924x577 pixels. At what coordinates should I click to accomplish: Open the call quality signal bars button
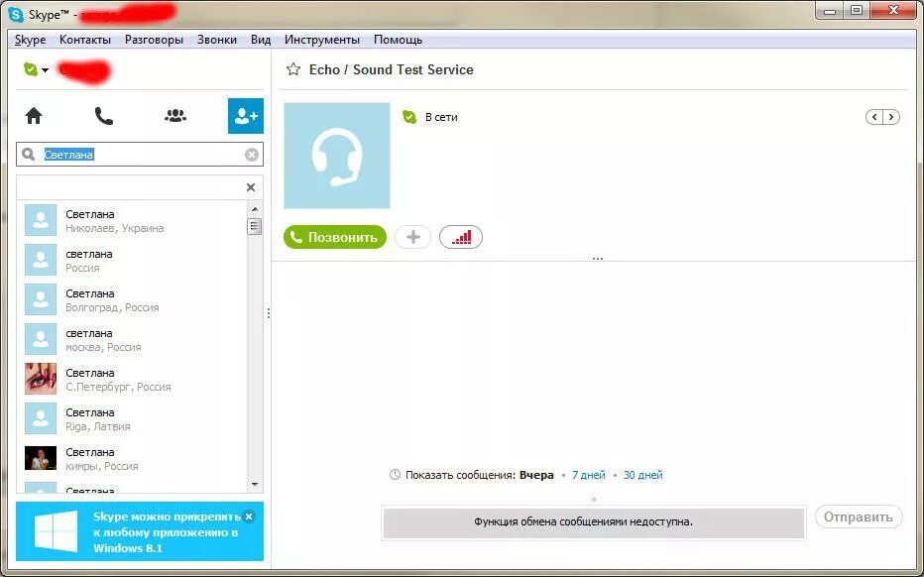461,237
